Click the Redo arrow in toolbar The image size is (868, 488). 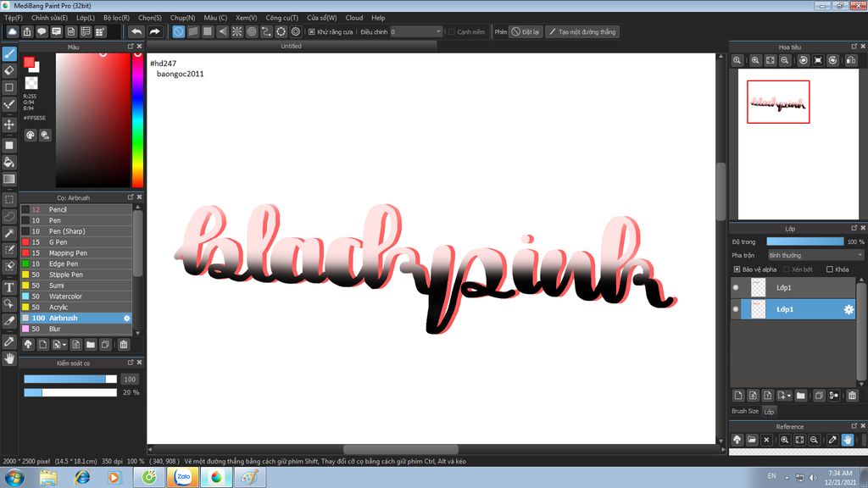[154, 31]
